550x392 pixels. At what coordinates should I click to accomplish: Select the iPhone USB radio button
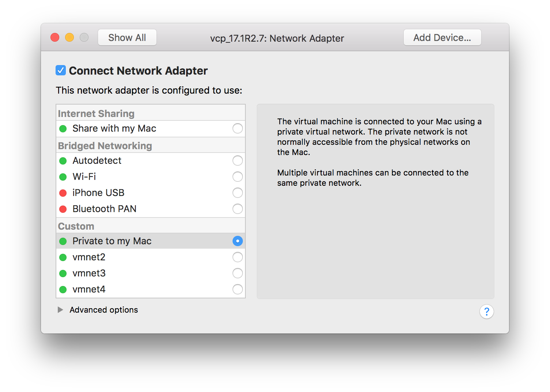click(237, 193)
